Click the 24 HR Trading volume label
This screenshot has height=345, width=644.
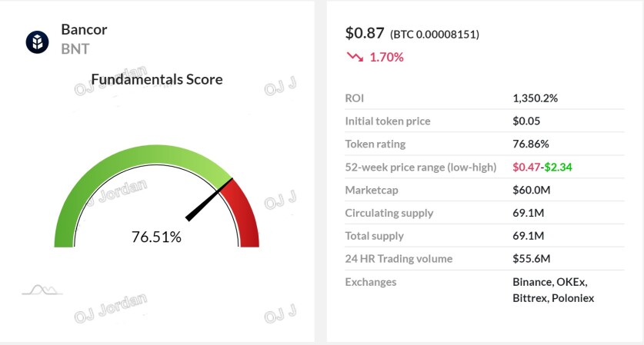(x=399, y=258)
